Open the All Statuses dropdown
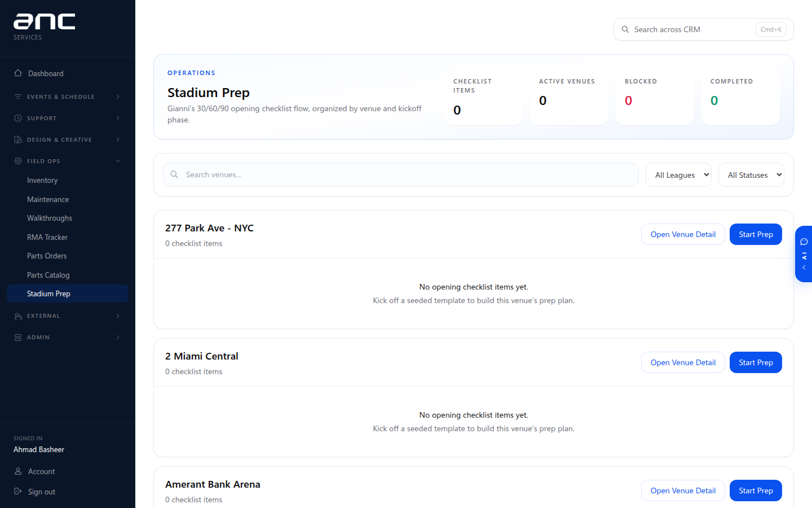Image resolution: width=812 pixels, height=508 pixels. (x=751, y=175)
